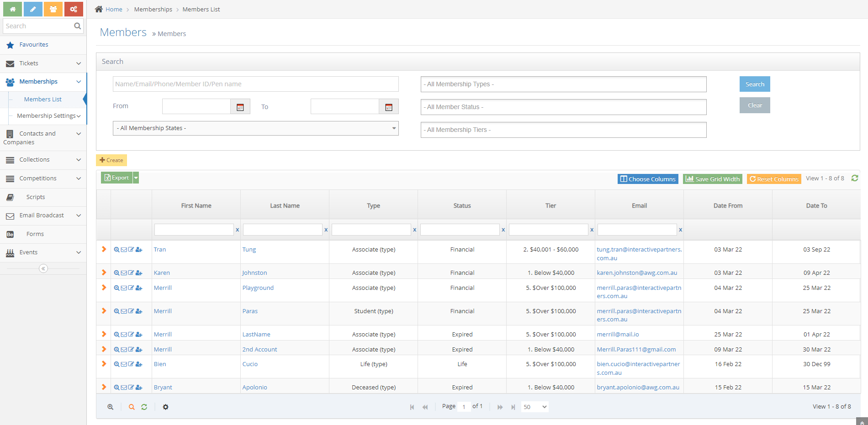Click the gear icon in grid footer

[x=165, y=407]
